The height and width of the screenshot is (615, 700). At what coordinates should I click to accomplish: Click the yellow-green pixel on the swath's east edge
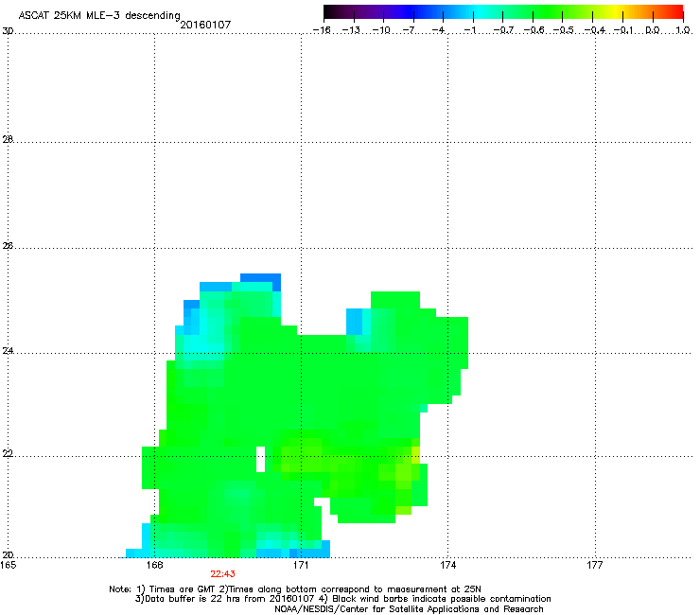[415, 455]
